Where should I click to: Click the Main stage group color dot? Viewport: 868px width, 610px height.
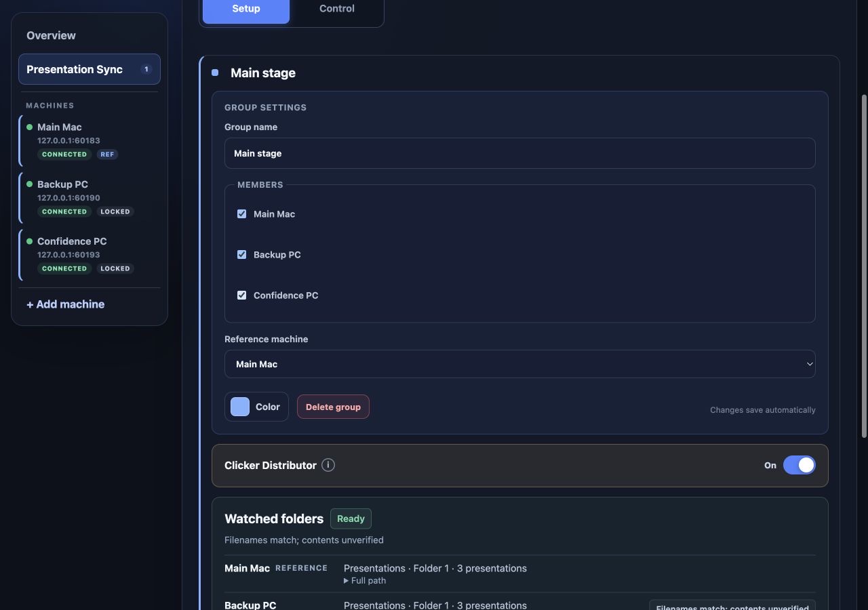coord(215,73)
